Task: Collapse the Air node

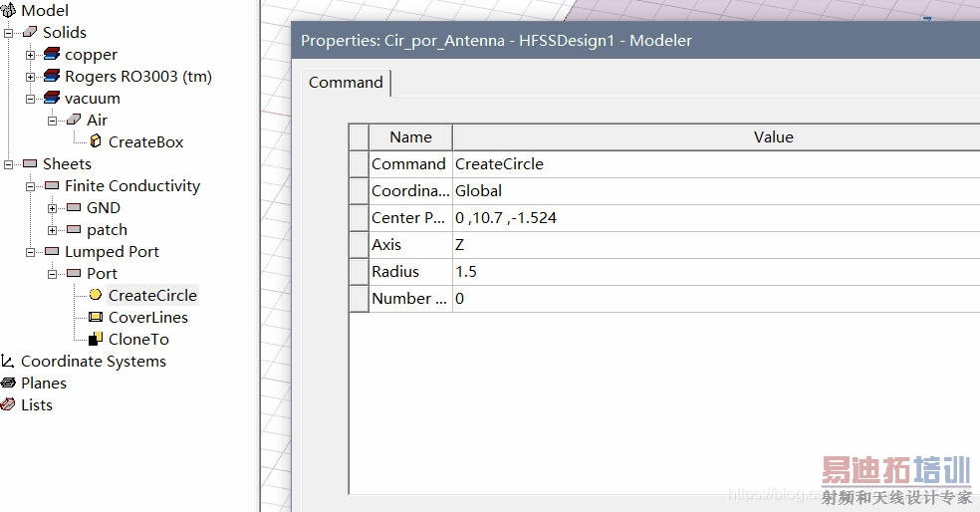Action: pos(52,121)
